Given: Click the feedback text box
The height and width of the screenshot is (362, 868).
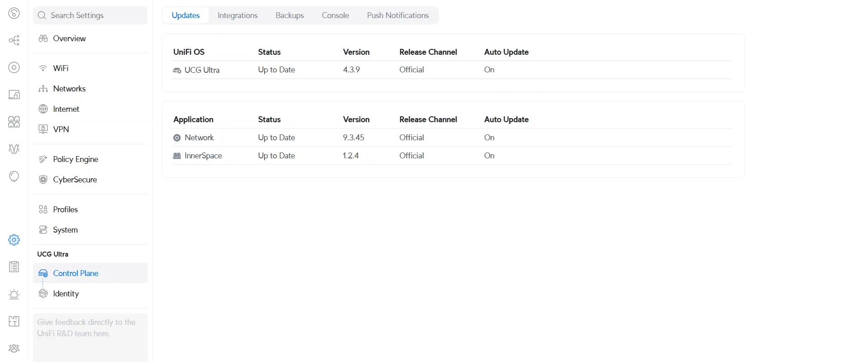Looking at the screenshot, I should [90, 335].
